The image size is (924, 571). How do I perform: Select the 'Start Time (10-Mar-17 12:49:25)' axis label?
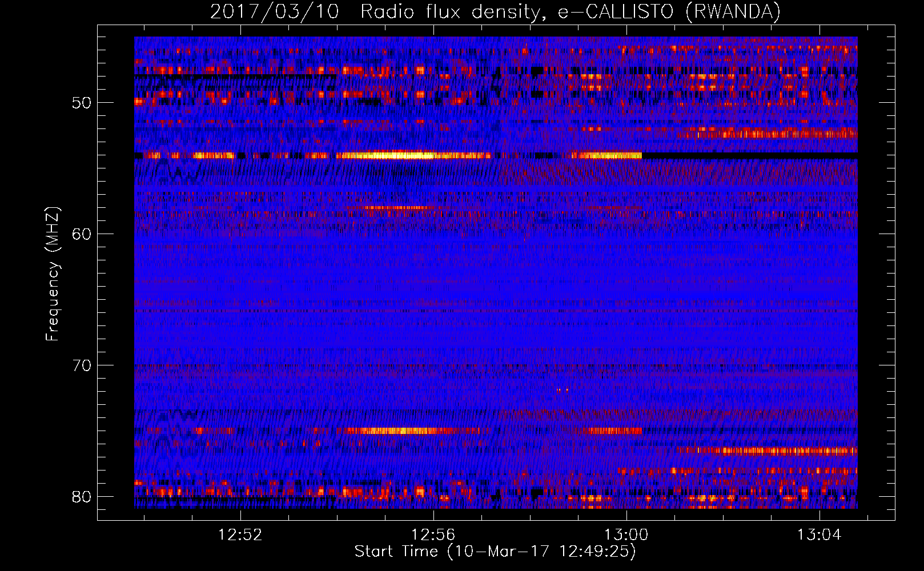click(495, 552)
